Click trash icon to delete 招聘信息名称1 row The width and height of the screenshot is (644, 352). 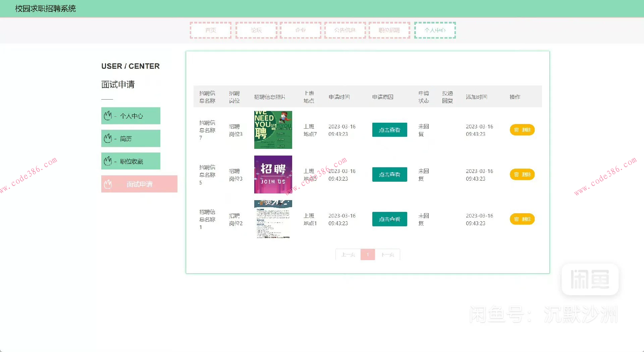(x=517, y=219)
